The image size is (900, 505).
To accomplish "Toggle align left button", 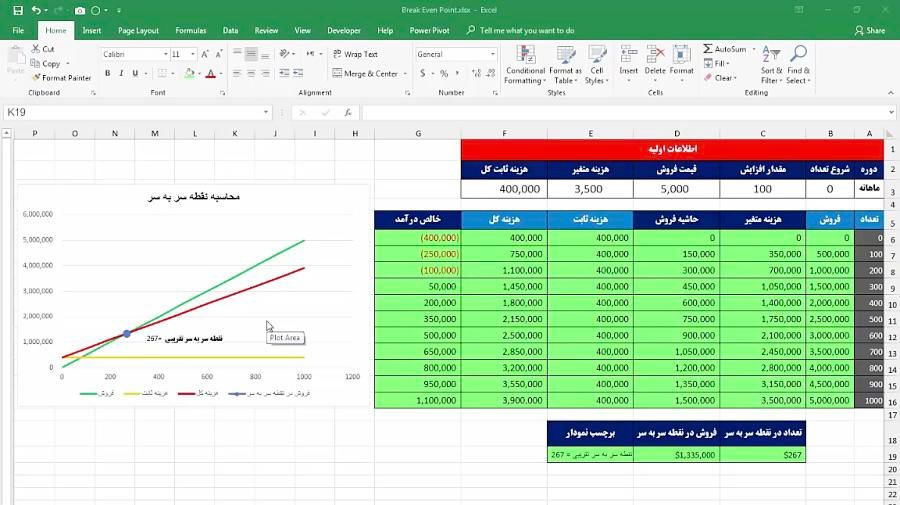I will pyautogui.click(x=237, y=73).
